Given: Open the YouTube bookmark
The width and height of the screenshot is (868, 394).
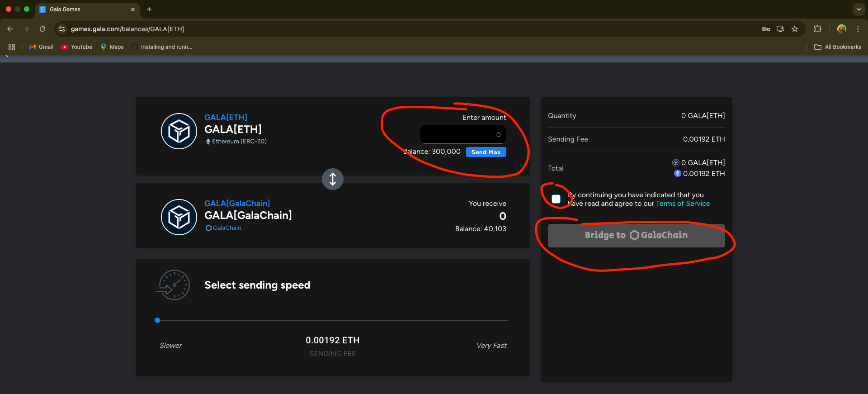Looking at the screenshot, I should pyautogui.click(x=77, y=47).
